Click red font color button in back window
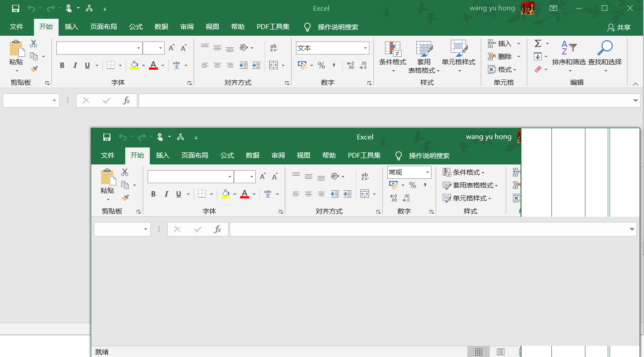644x357 pixels. click(x=153, y=65)
